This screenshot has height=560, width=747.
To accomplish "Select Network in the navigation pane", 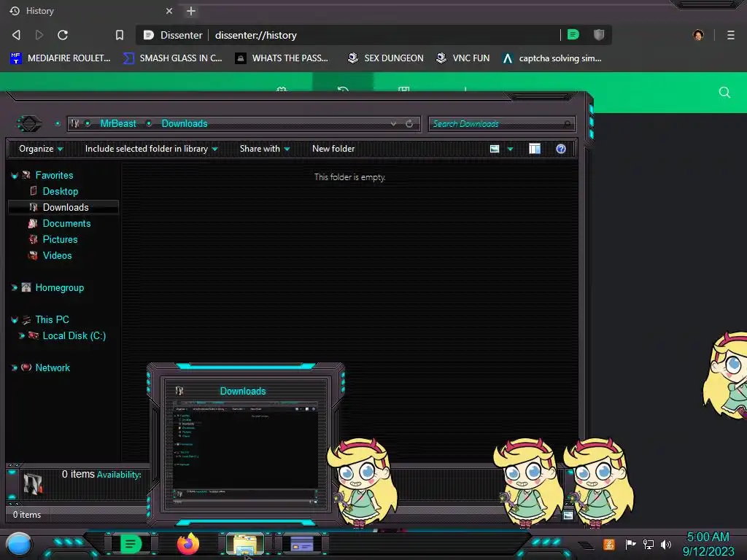I will [53, 367].
